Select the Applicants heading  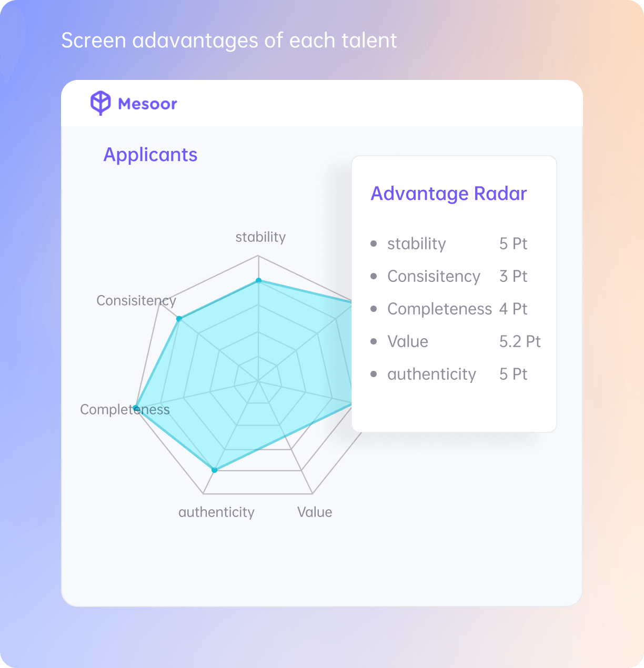[x=150, y=155]
